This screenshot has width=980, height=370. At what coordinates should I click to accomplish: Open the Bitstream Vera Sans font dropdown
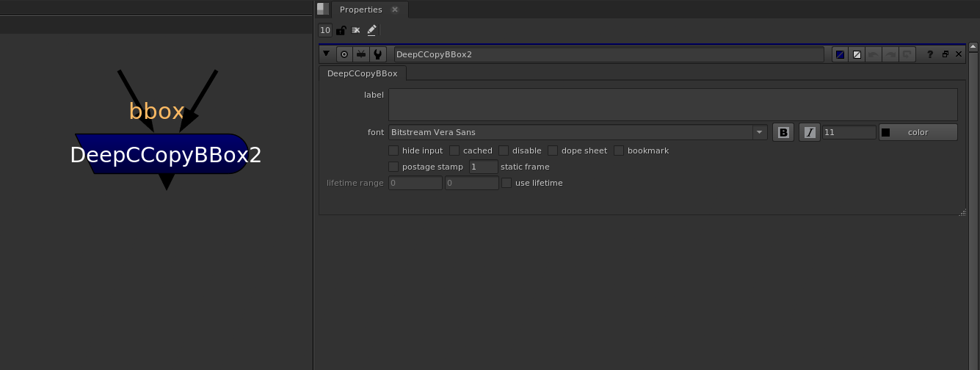click(x=759, y=132)
